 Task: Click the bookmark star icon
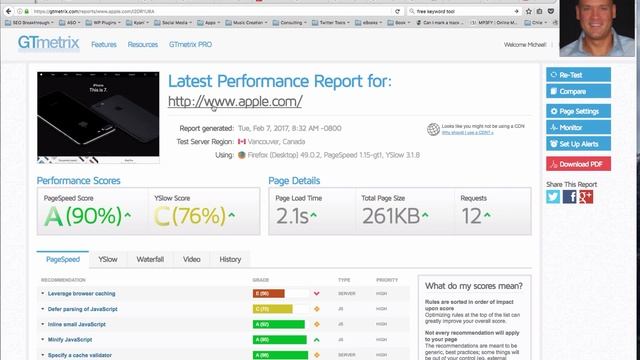tap(529, 11)
